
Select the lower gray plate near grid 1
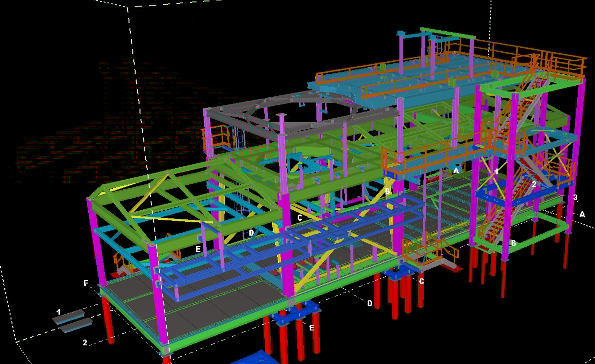76,326
